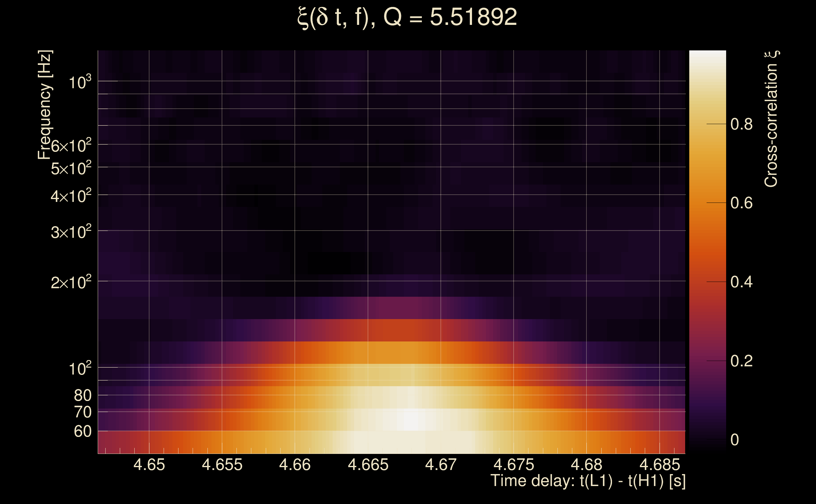This screenshot has height=504, width=816.
Task: Click the 0.4 colorbar tick label
Action: tap(741, 282)
